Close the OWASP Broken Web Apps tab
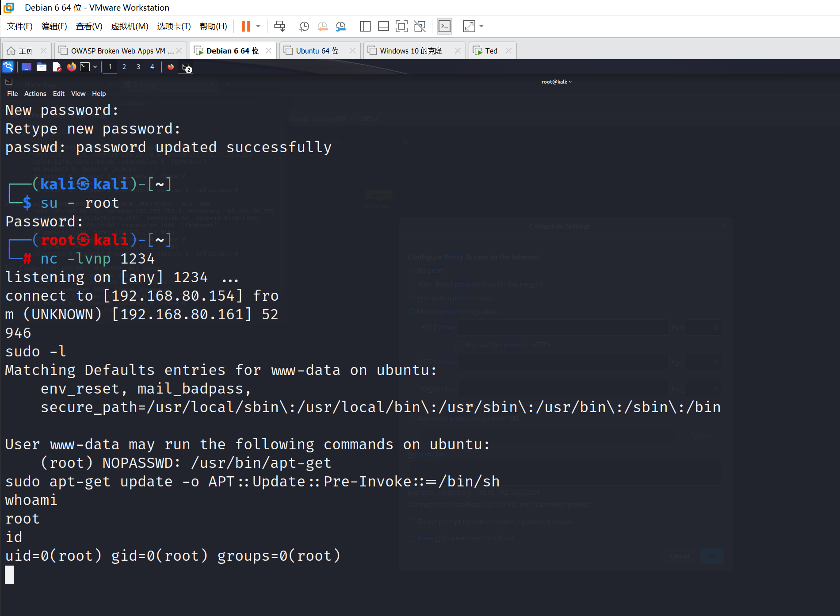The image size is (840, 616). pyautogui.click(x=179, y=51)
